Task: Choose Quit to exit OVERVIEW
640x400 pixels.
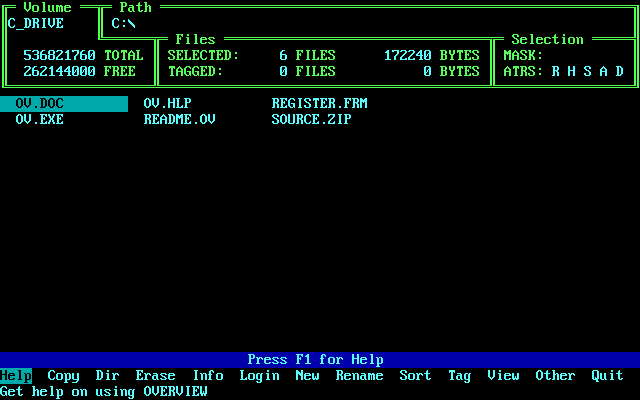Action: (608, 376)
